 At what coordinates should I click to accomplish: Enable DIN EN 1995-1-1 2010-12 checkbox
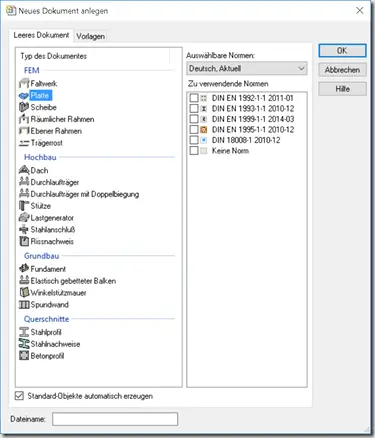(194, 130)
